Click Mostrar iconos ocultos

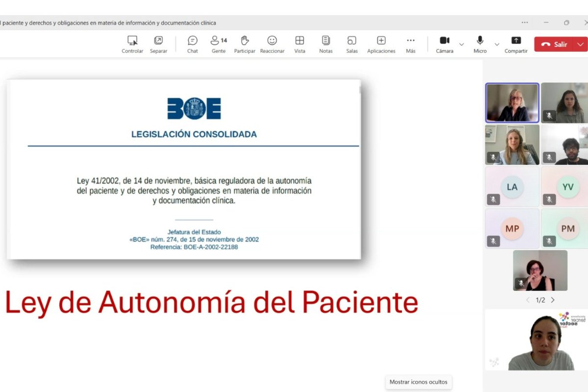click(418, 382)
